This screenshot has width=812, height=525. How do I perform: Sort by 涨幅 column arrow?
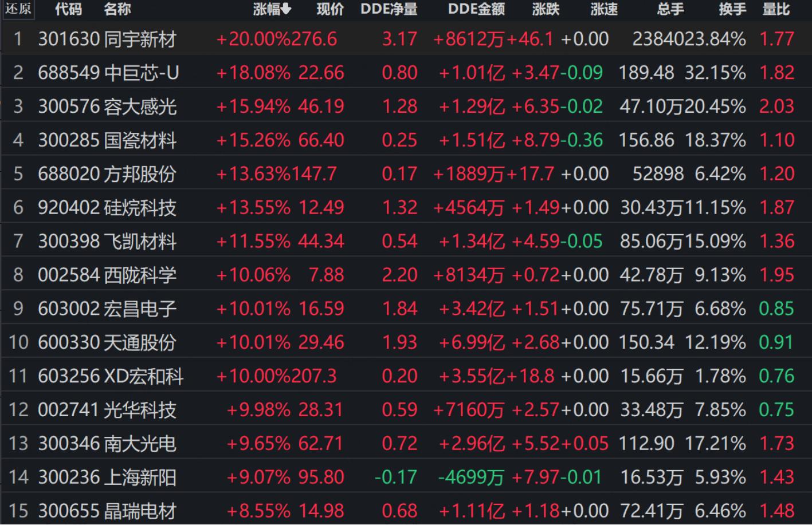pyautogui.click(x=286, y=9)
